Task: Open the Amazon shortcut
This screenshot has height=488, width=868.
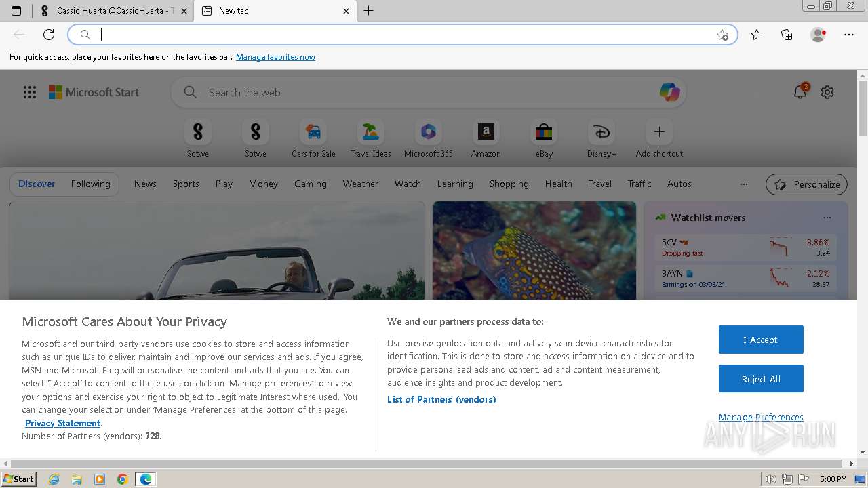Action: pos(486,138)
